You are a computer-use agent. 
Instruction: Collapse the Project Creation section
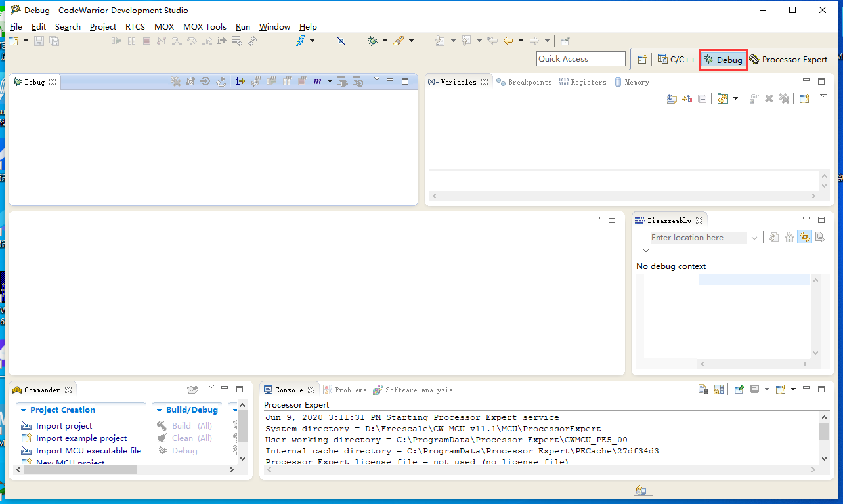pyautogui.click(x=24, y=410)
